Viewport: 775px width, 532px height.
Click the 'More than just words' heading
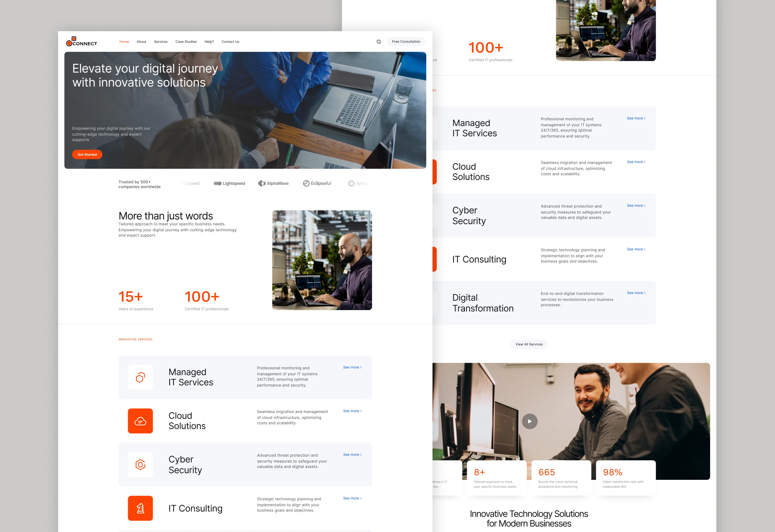click(x=166, y=216)
